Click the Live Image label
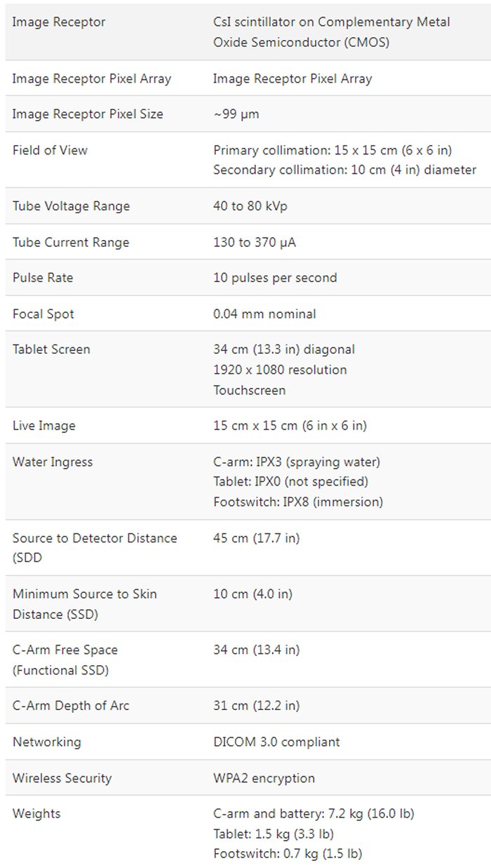 (44, 425)
